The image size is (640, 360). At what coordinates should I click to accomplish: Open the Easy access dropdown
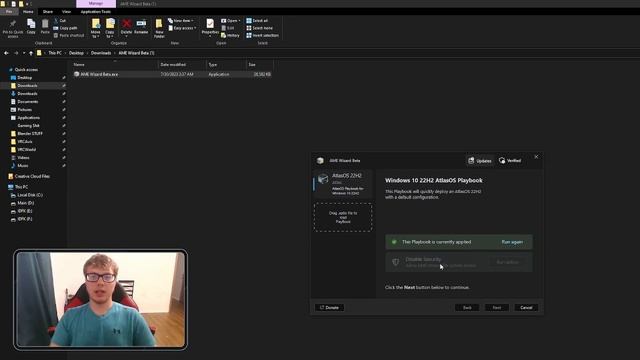pos(182,28)
